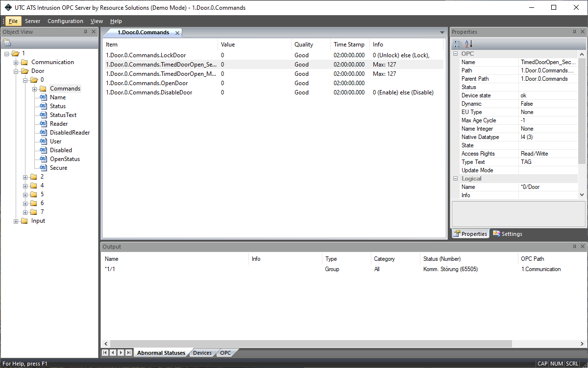Sort by the Time Stamp column header

click(x=350, y=45)
